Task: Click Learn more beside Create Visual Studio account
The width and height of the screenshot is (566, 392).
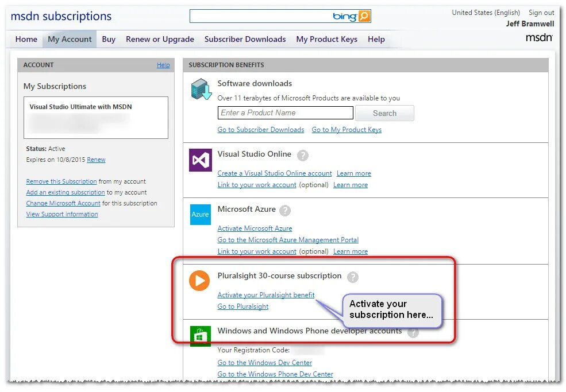Action: [354, 173]
